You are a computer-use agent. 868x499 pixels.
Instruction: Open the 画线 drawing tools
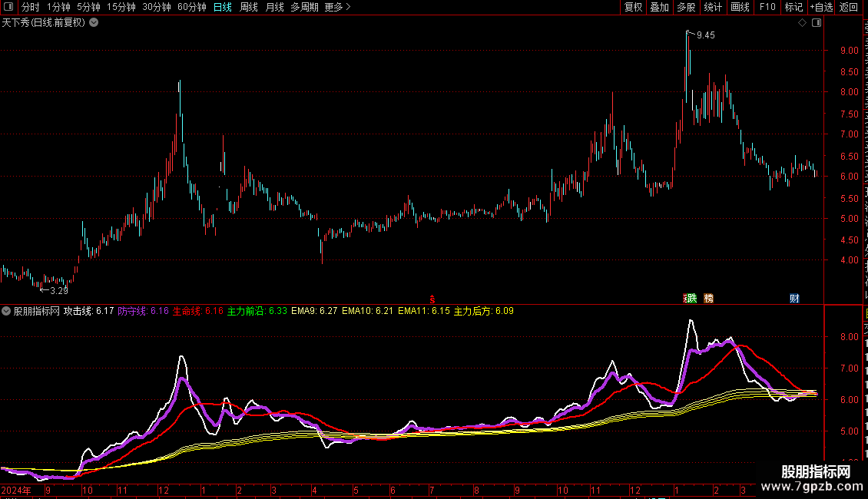740,7
